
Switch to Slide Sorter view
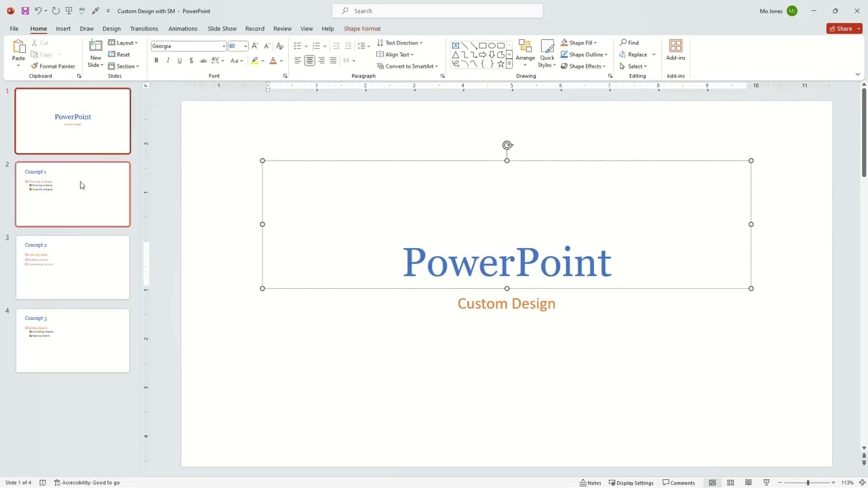point(730,483)
